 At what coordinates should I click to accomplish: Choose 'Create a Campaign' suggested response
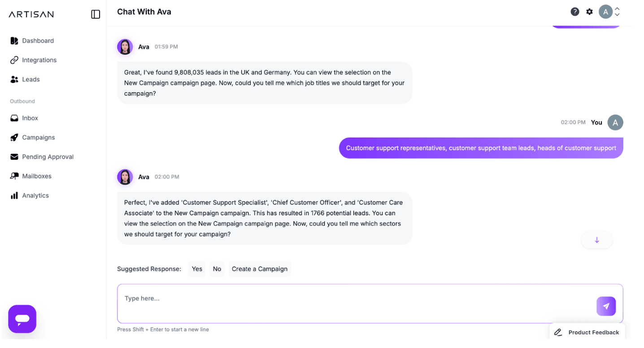tap(259, 269)
